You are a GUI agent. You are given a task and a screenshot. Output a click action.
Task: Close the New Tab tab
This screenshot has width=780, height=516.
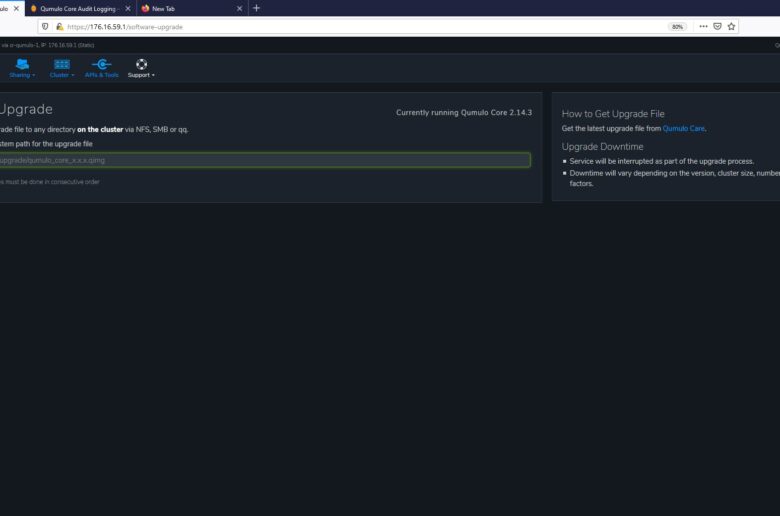[239, 8]
